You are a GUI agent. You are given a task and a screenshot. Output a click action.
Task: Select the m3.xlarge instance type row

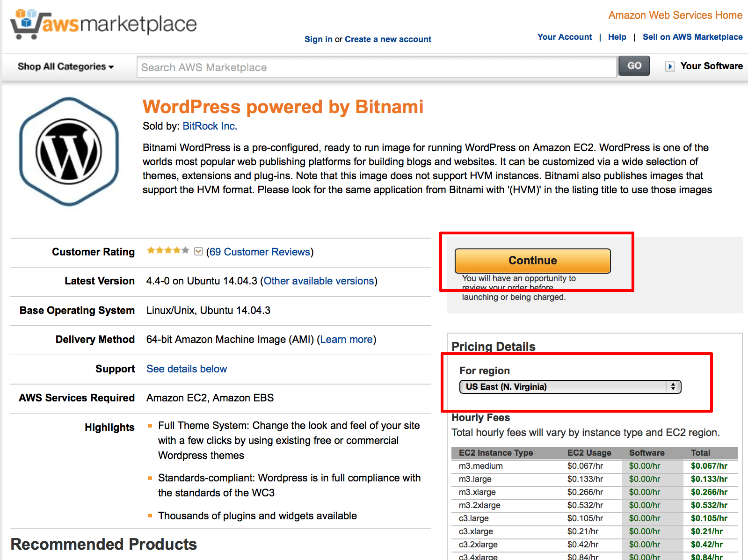(595, 492)
